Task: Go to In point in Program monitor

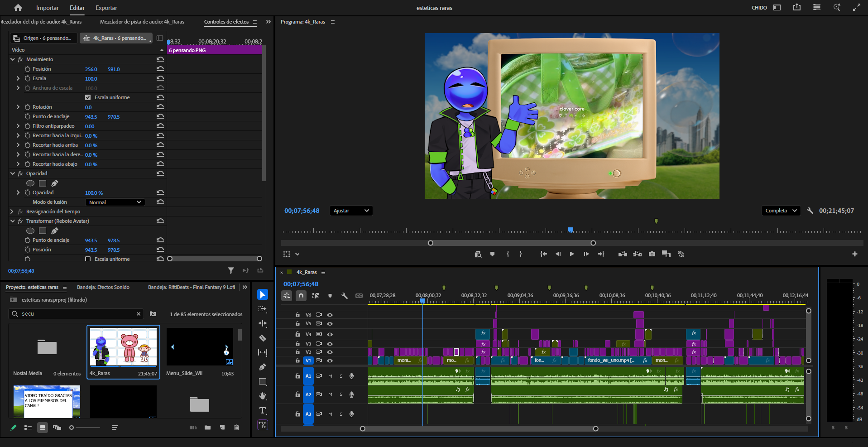Action: click(543, 254)
